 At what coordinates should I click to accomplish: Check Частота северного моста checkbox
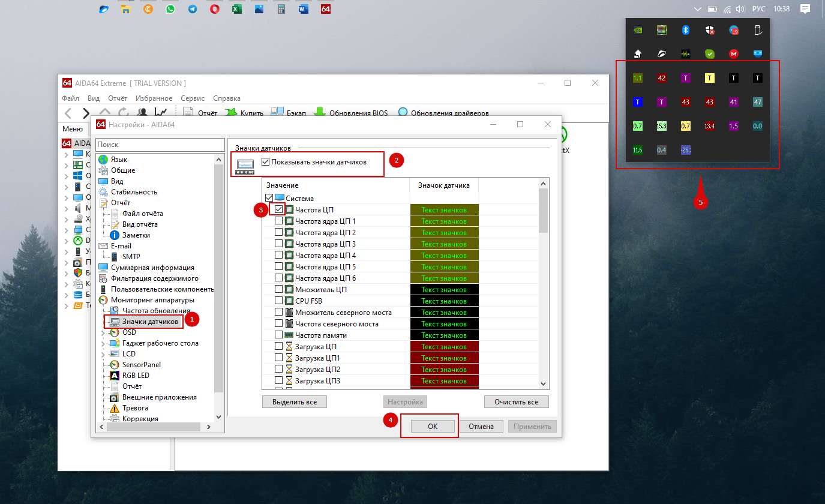[x=279, y=323]
